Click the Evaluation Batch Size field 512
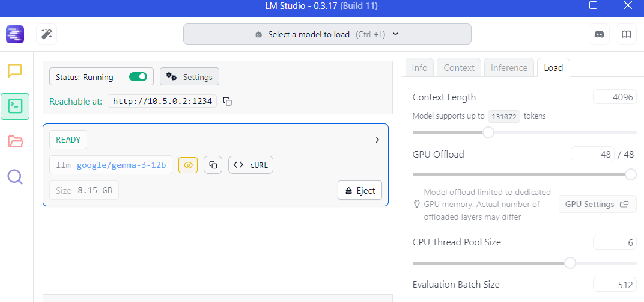This screenshot has width=644, height=302. [615, 285]
